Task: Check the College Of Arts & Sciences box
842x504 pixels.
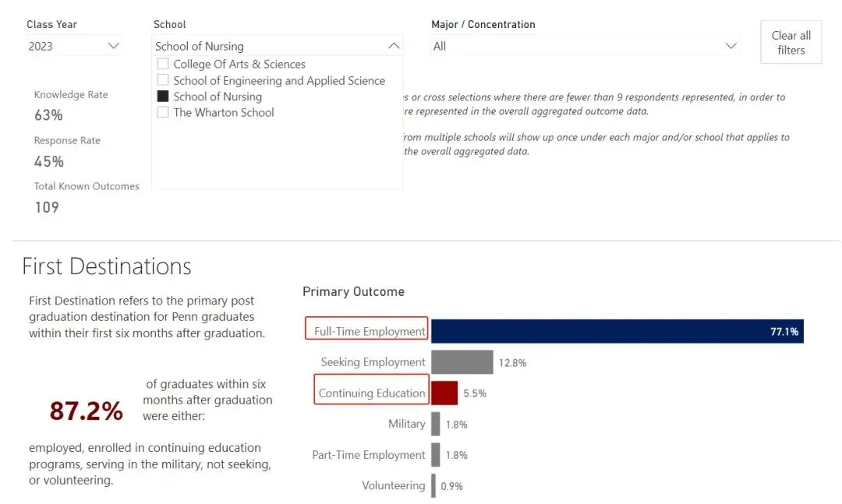Action: [163, 64]
